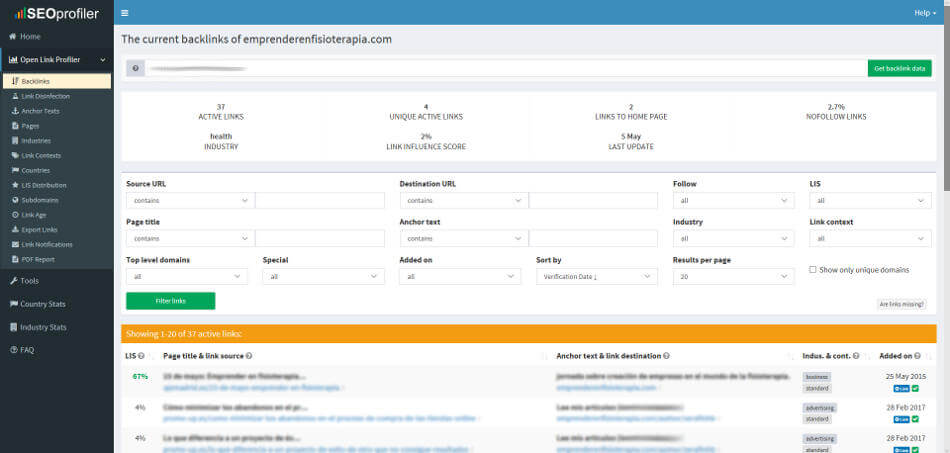Click the SEOprofiler logo
The height and width of the screenshot is (453, 950).
[x=57, y=13]
